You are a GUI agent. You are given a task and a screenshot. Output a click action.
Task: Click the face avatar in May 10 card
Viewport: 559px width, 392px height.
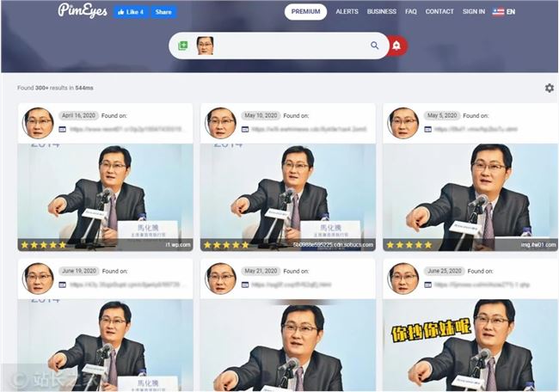coord(221,123)
